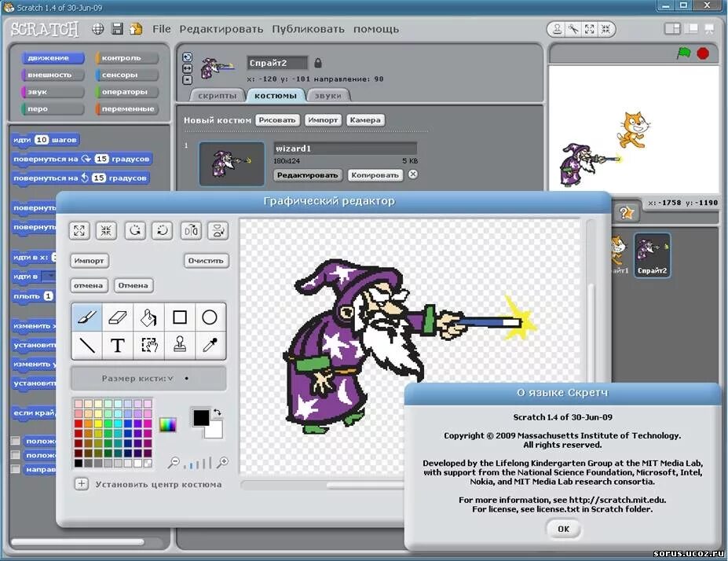This screenshot has width=728, height=561.
Task: Click the scissors (cut sprite) toolbar icon
Action: click(x=573, y=29)
